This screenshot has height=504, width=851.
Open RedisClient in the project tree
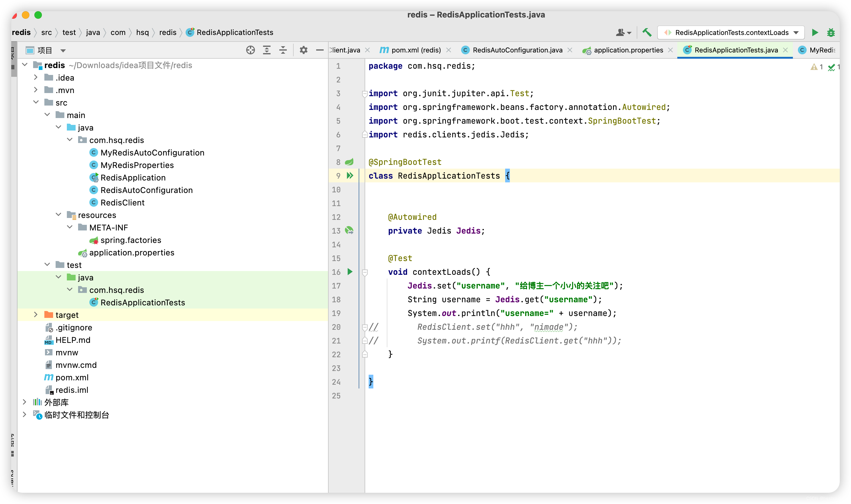tap(122, 202)
